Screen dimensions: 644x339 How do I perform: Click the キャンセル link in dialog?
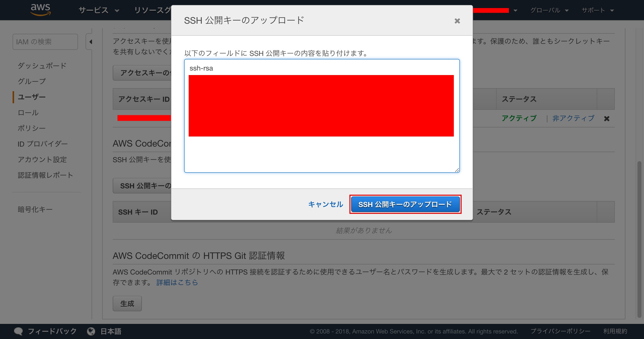(x=326, y=204)
